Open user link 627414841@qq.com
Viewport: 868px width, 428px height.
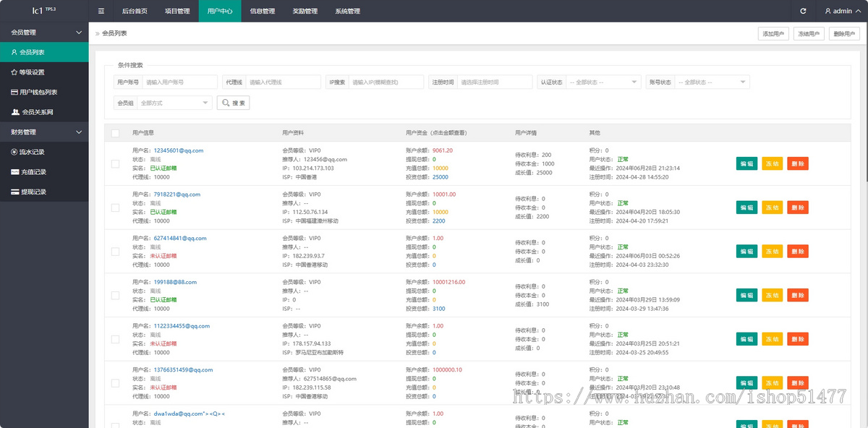tap(180, 238)
